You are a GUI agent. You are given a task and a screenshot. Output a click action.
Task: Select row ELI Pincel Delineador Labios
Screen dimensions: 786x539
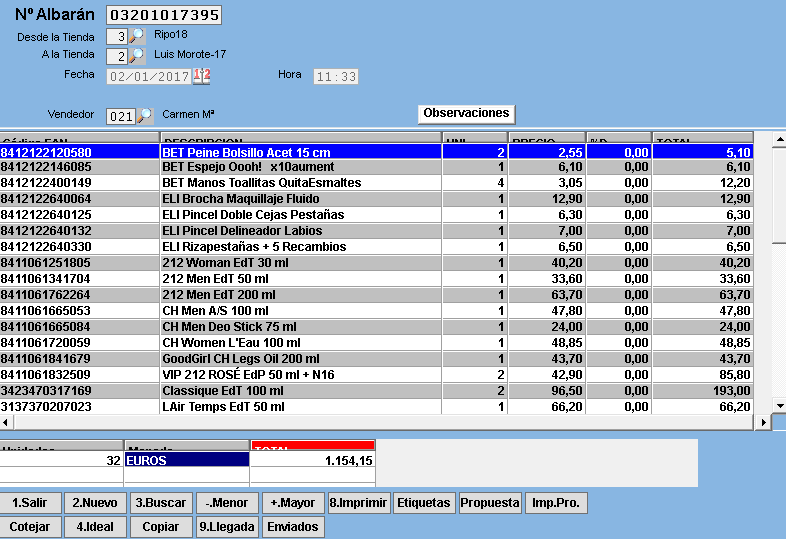tap(376, 231)
